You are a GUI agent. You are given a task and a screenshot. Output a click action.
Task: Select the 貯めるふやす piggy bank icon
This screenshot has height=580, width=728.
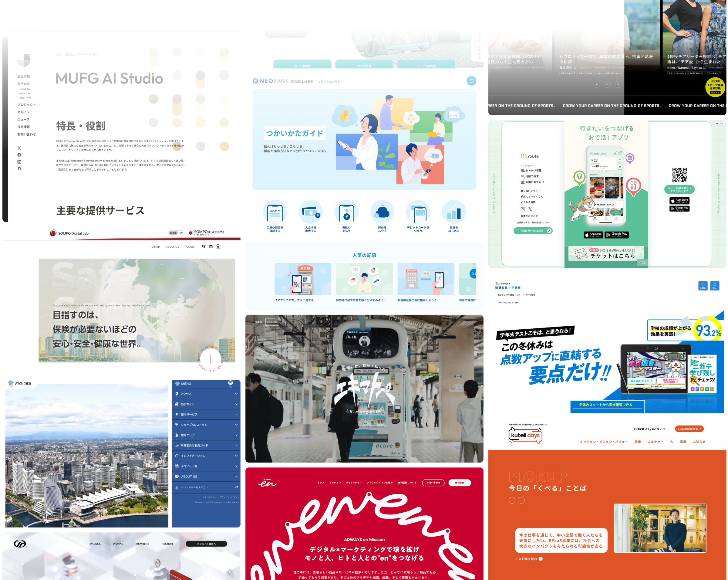(x=382, y=212)
